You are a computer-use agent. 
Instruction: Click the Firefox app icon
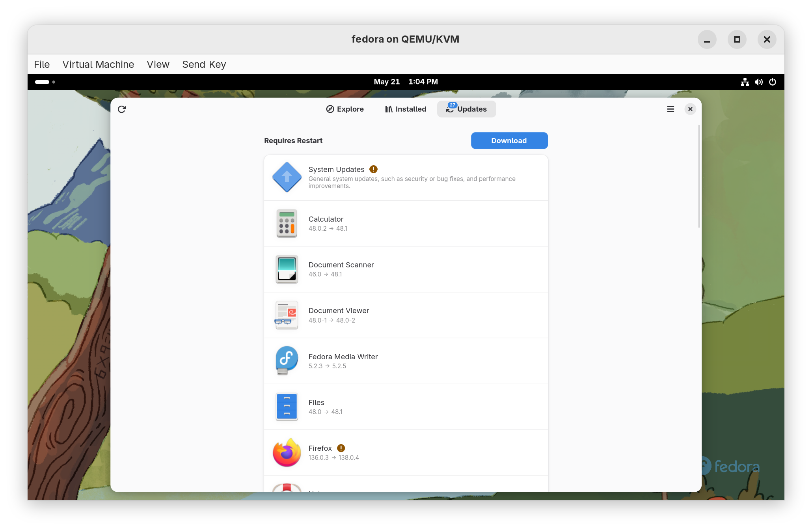(287, 453)
